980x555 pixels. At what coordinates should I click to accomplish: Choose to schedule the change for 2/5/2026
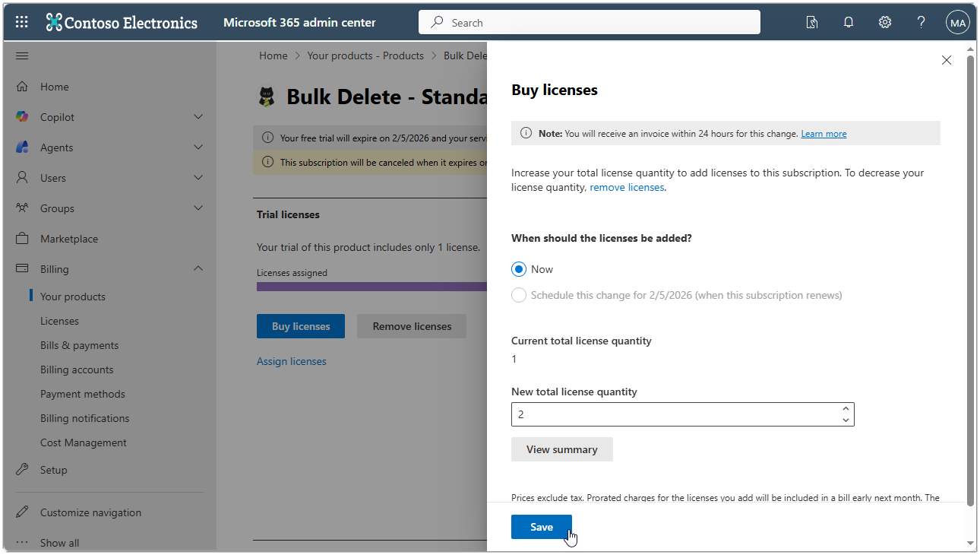coord(519,295)
